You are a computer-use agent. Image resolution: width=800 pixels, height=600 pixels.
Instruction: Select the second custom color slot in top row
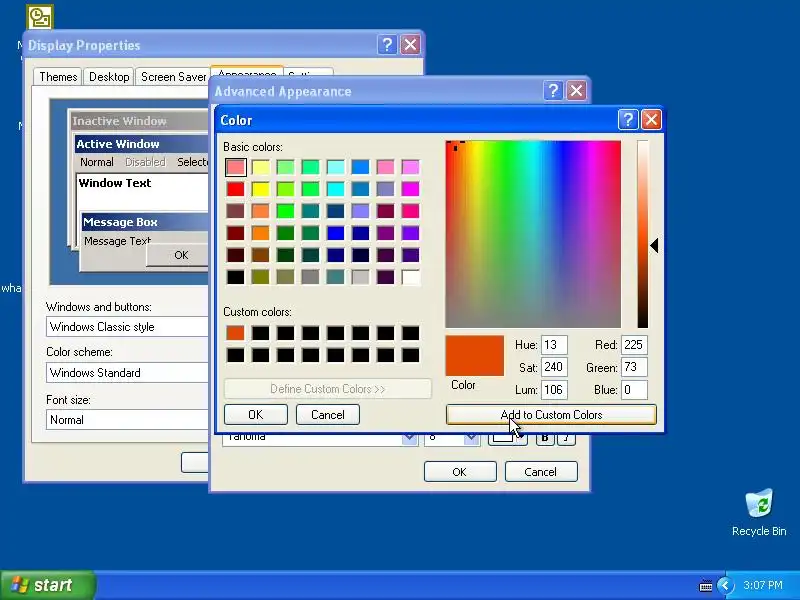(261, 333)
